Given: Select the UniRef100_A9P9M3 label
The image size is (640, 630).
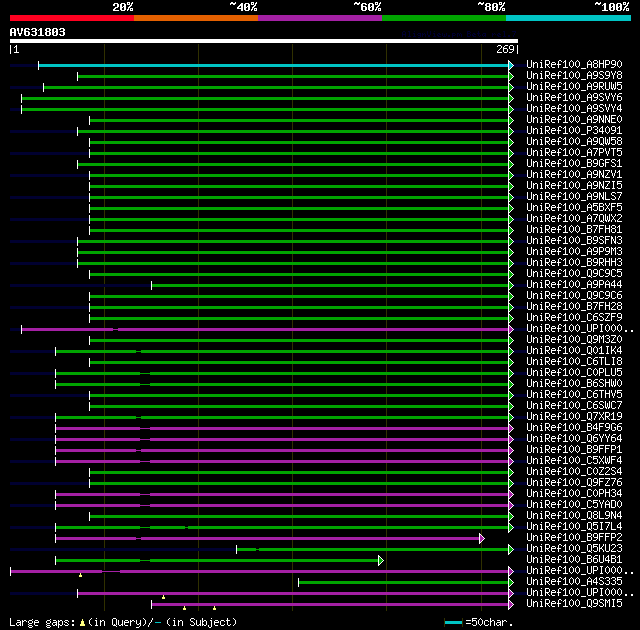Looking at the screenshot, I should coord(574,252).
